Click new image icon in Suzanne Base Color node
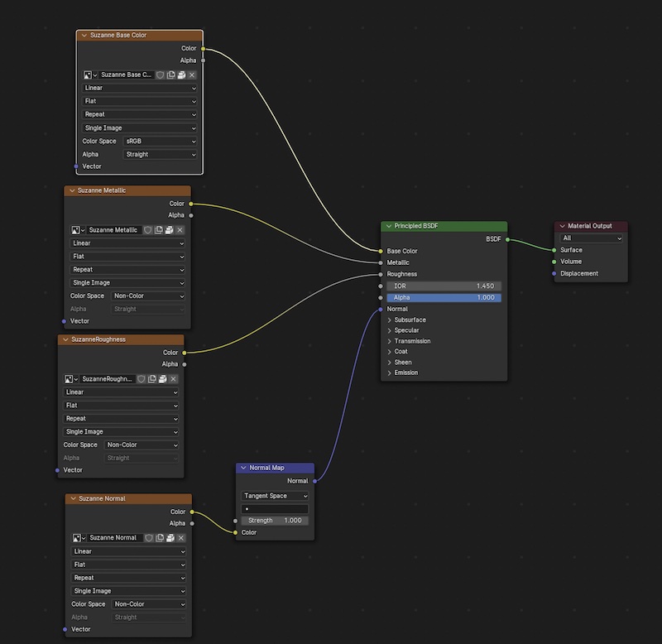 (x=171, y=74)
